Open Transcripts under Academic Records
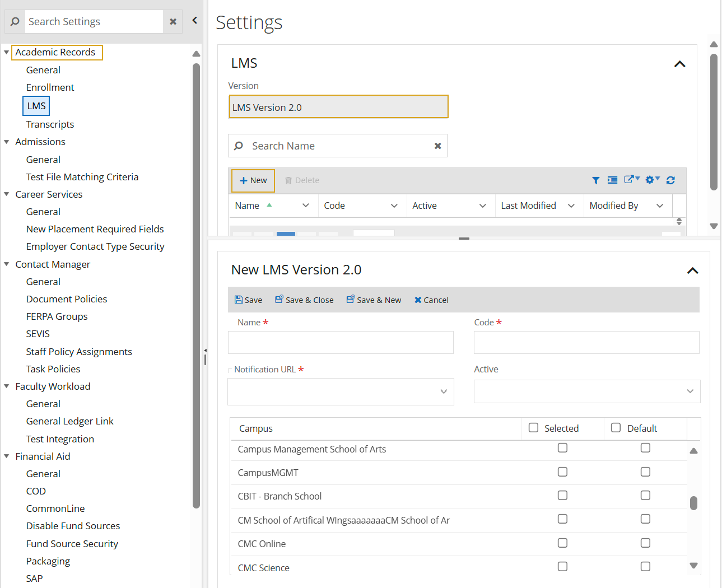Image resolution: width=722 pixels, height=588 pixels. coord(50,124)
